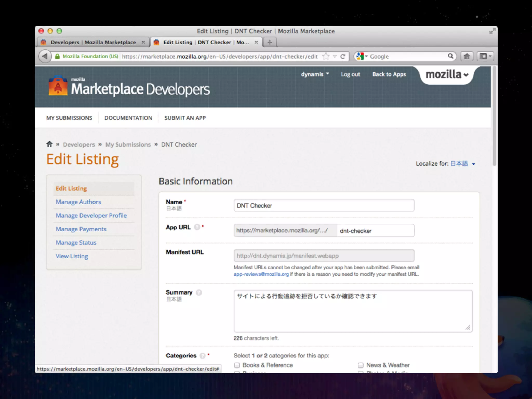
Task: Open the My Submissions navigation item
Action: (69, 118)
